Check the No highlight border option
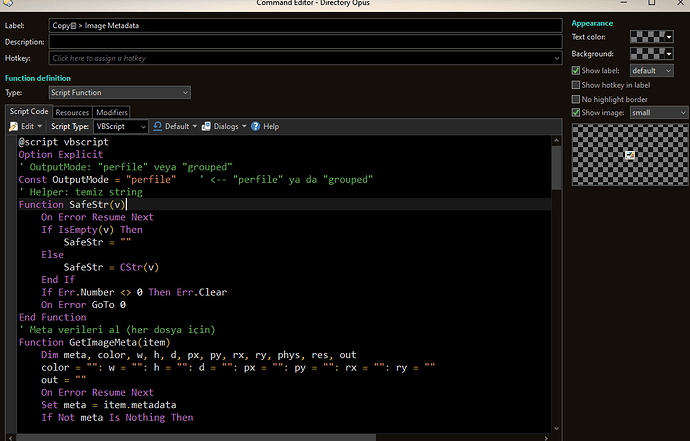The height and width of the screenshot is (441, 690). click(x=575, y=99)
